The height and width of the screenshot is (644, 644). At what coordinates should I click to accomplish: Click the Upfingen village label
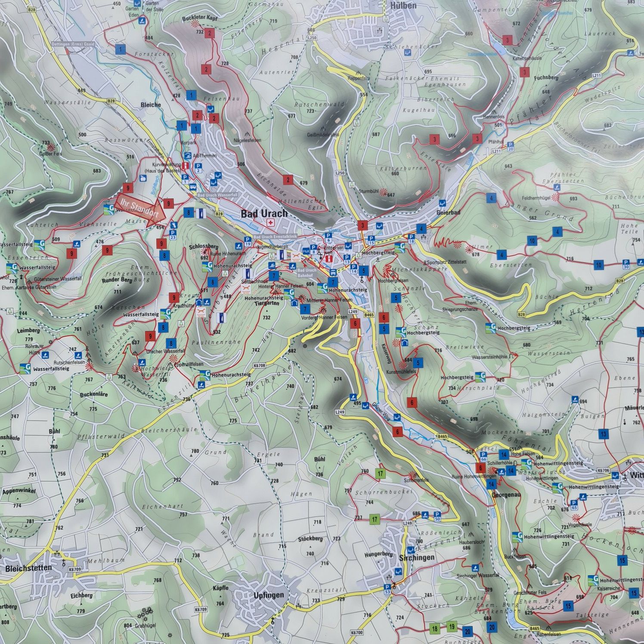(x=269, y=595)
